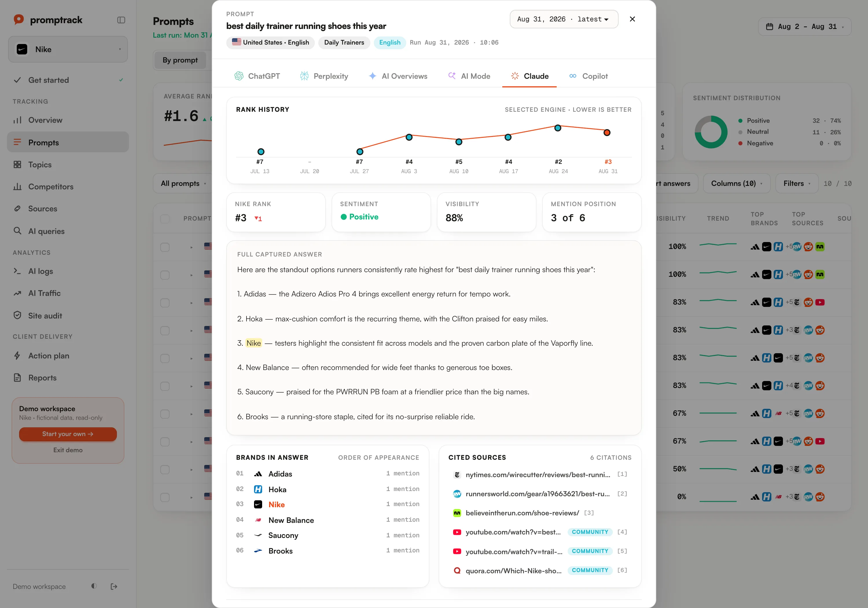868x608 pixels.
Task: Click the Start your own button
Action: pyautogui.click(x=68, y=434)
